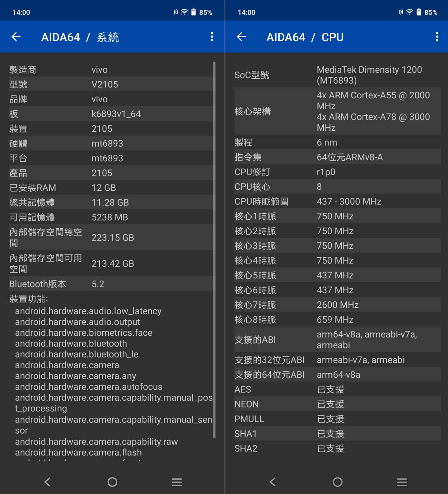Tap android.hardware.audio.low_latency entry
Viewport: 448px width, 494px height.
tap(88, 311)
